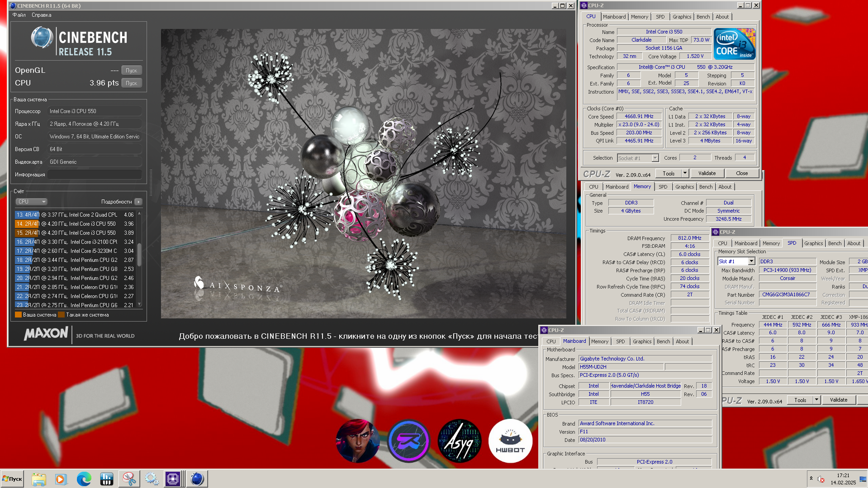Select ranking row 17 Intel Core i5-3230M
The height and width of the screenshot is (488, 868).
point(76,251)
